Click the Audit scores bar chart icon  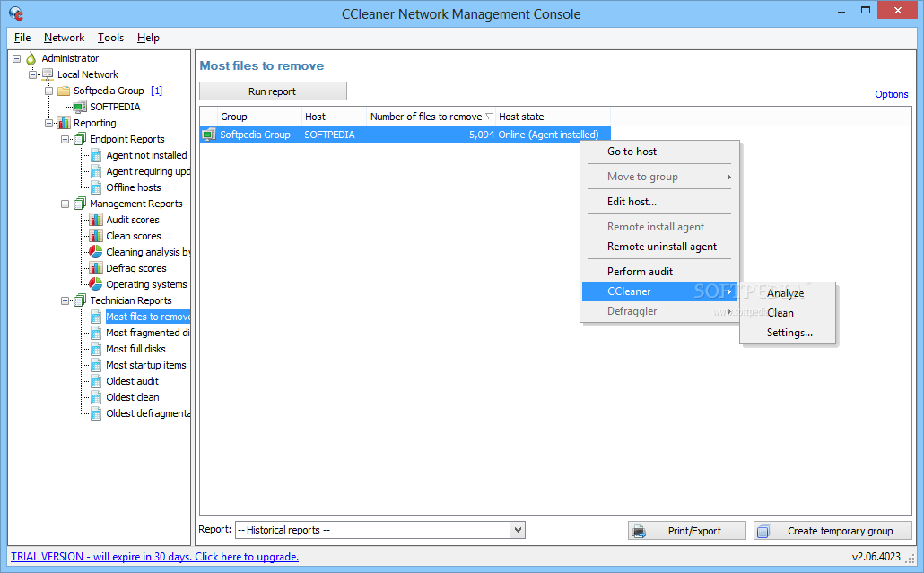(96, 220)
